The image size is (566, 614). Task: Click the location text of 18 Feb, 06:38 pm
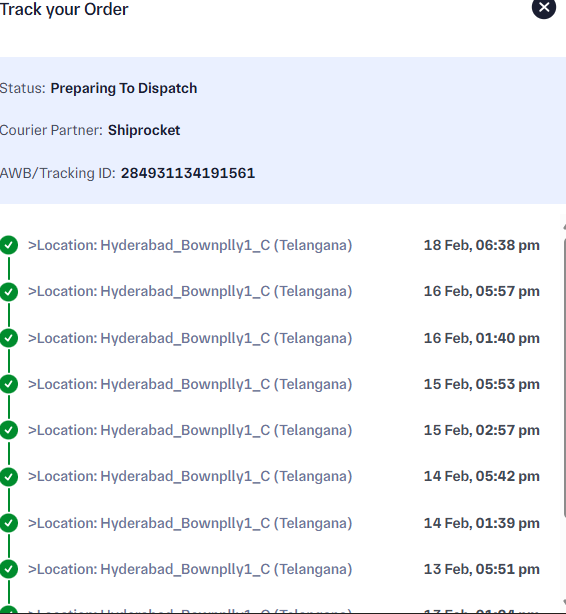click(x=190, y=245)
